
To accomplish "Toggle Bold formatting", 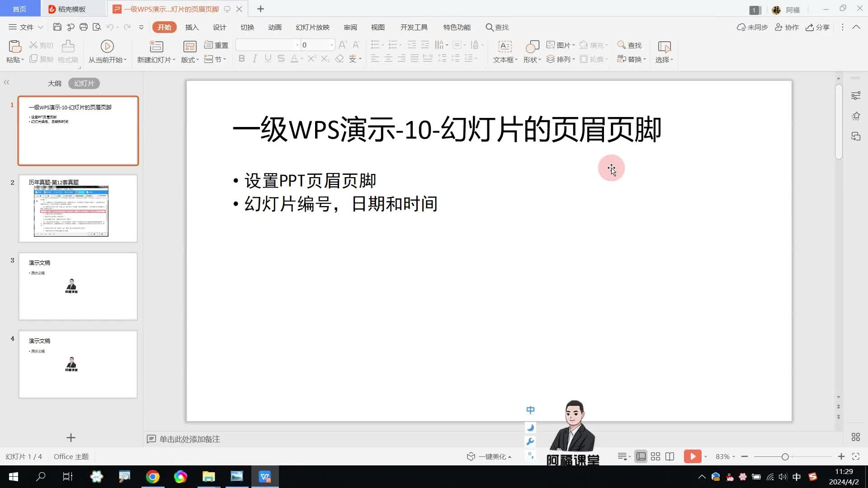I will pyautogui.click(x=241, y=59).
